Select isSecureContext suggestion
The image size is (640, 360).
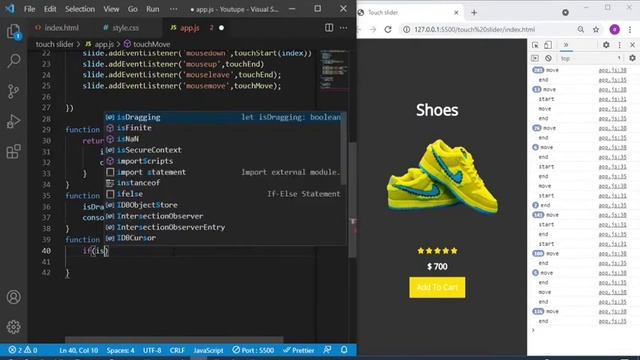[x=223, y=150]
